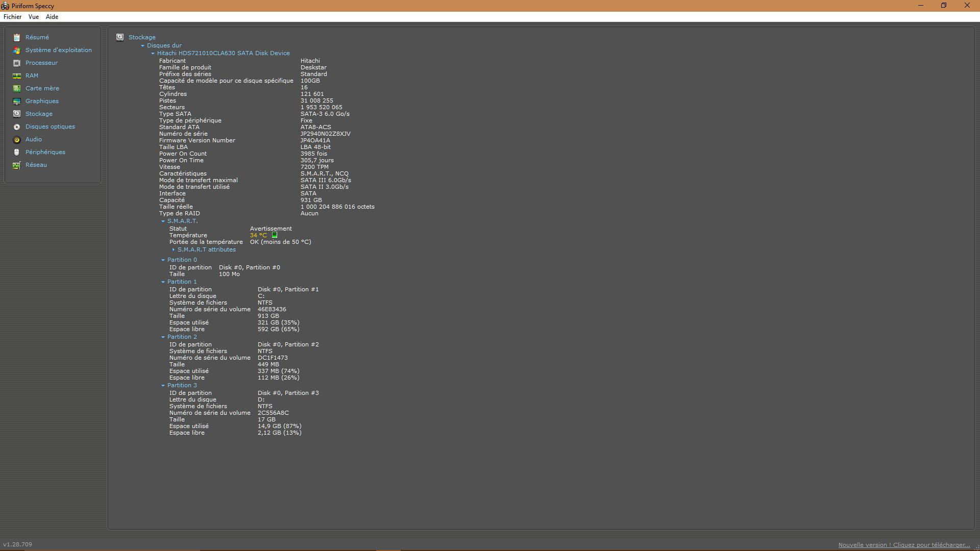
Task: Select the 7200 TPM speed value
Action: (314, 167)
